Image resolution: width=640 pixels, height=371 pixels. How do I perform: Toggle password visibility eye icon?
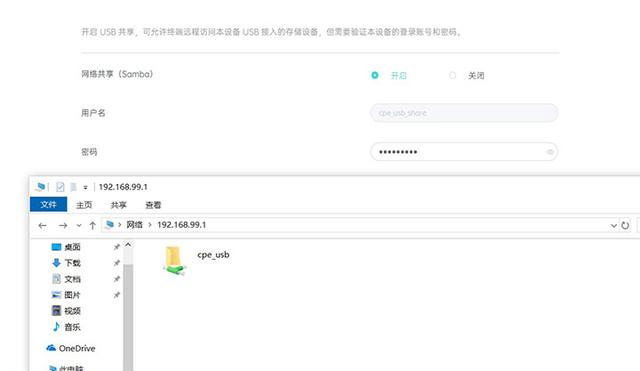[x=550, y=152]
